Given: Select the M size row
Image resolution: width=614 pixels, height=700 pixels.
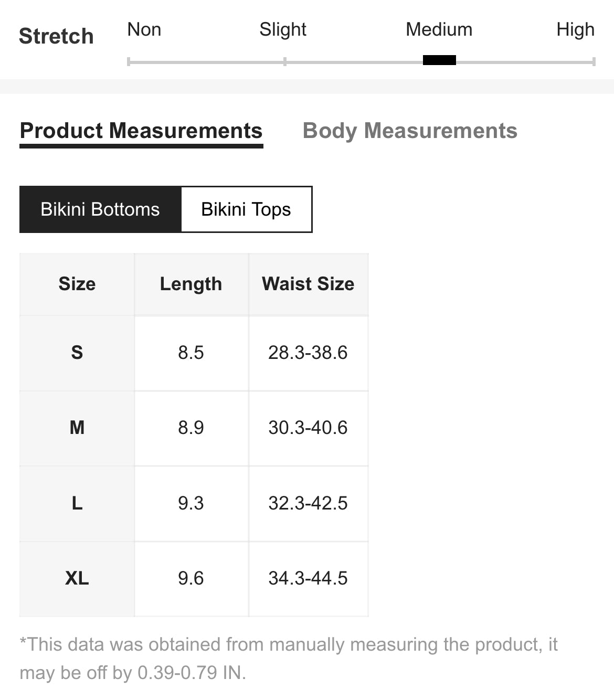Looking at the screenshot, I should pyautogui.click(x=194, y=428).
